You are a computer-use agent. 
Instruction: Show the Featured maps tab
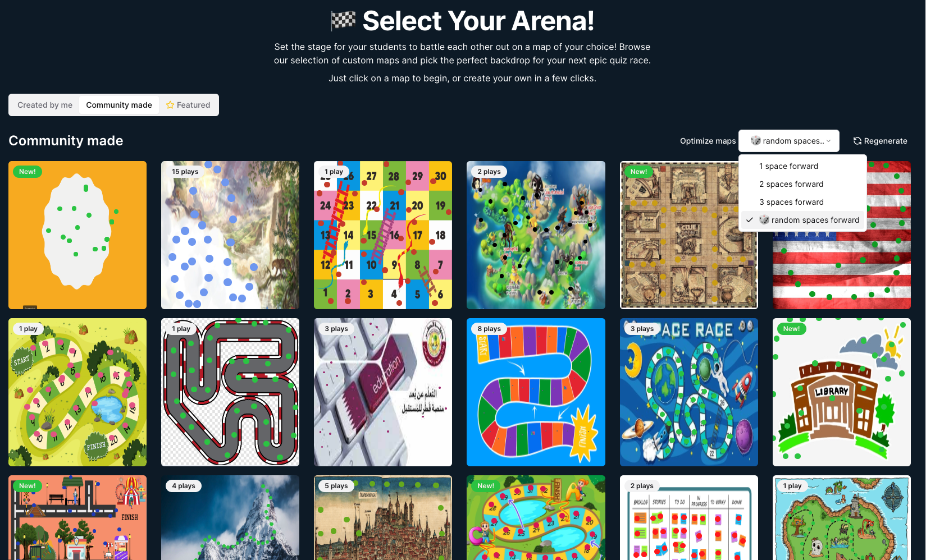188,105
